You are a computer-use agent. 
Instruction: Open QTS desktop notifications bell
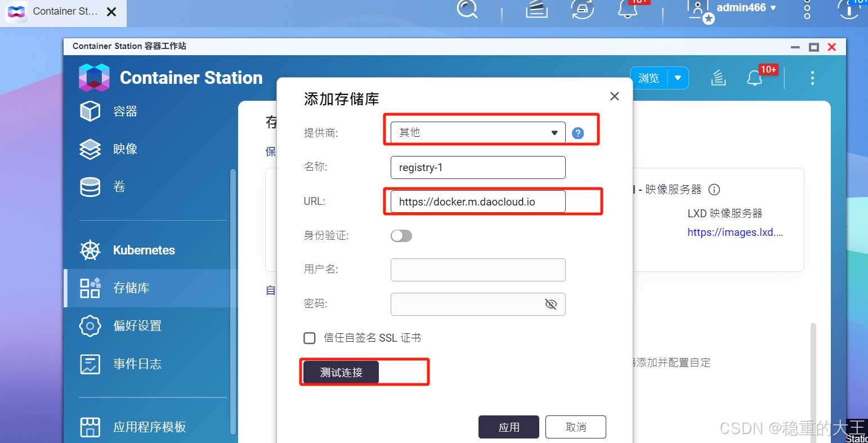click(x=628, y=8)
